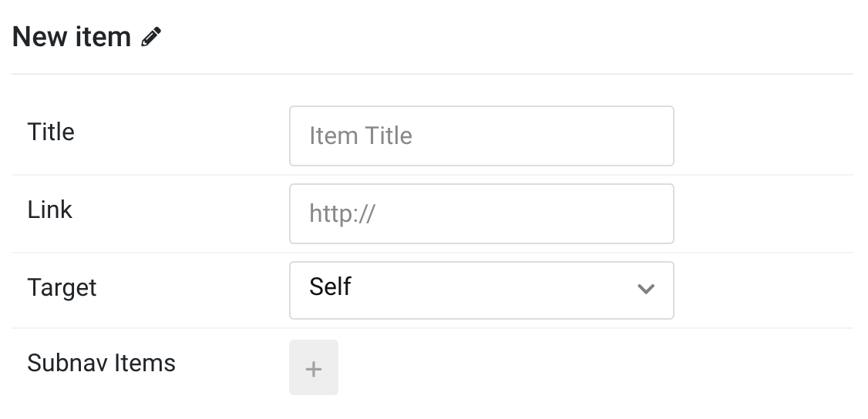Click the Self value in Target select
868x419 pixels.
point(330,287)
